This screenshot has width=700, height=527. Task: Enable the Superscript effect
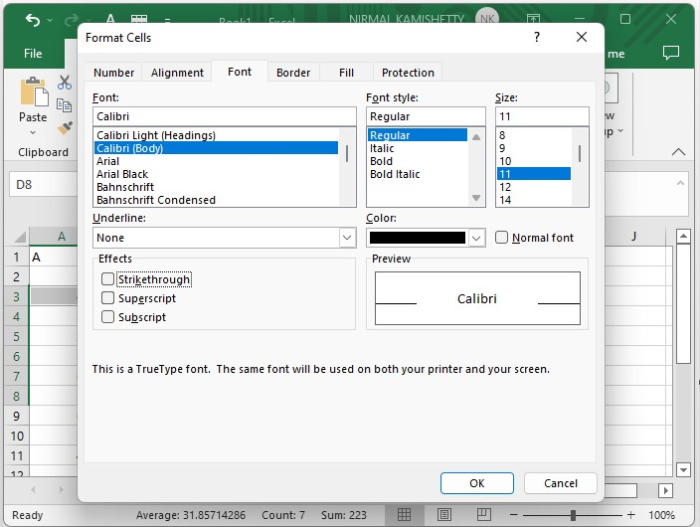108,298
